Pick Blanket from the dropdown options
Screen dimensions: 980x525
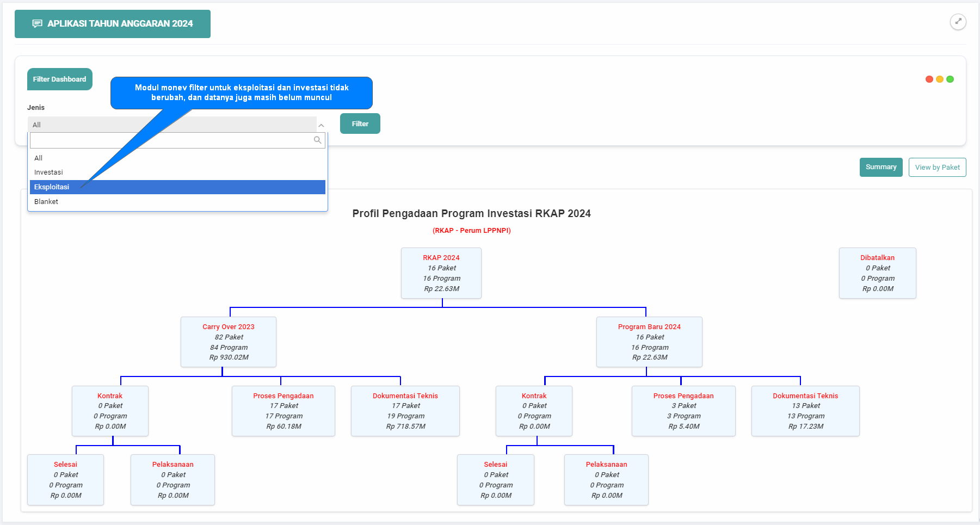click(46, 202)
